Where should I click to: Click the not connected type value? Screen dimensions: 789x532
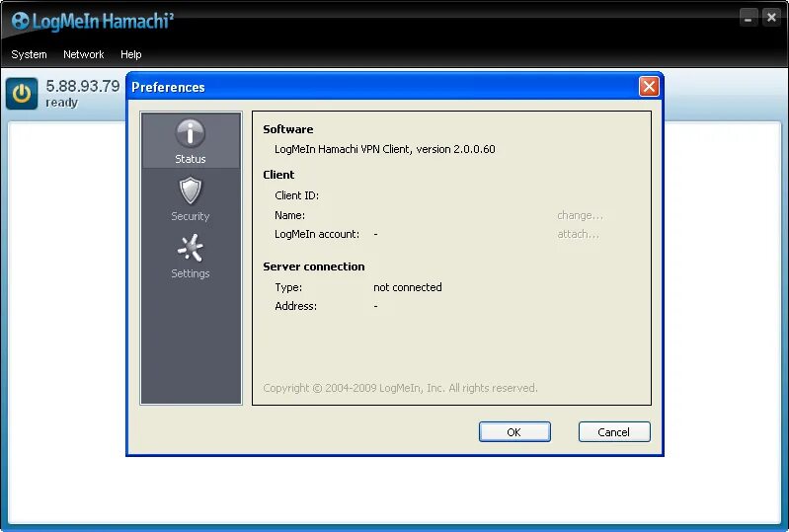click(x=408, y=287)
